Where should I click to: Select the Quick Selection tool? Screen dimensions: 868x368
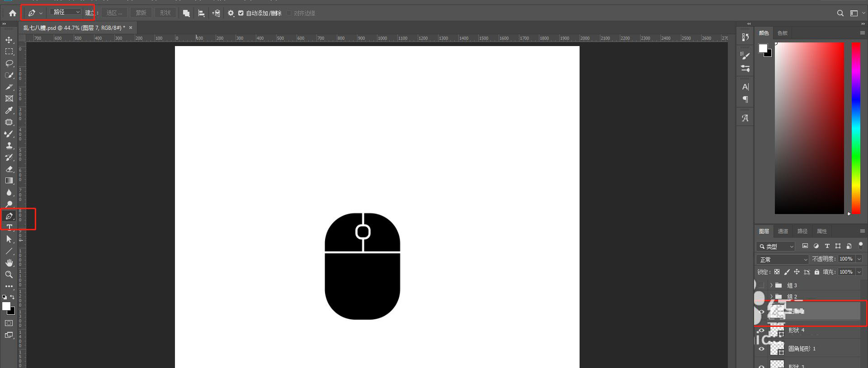coord(9,75)
